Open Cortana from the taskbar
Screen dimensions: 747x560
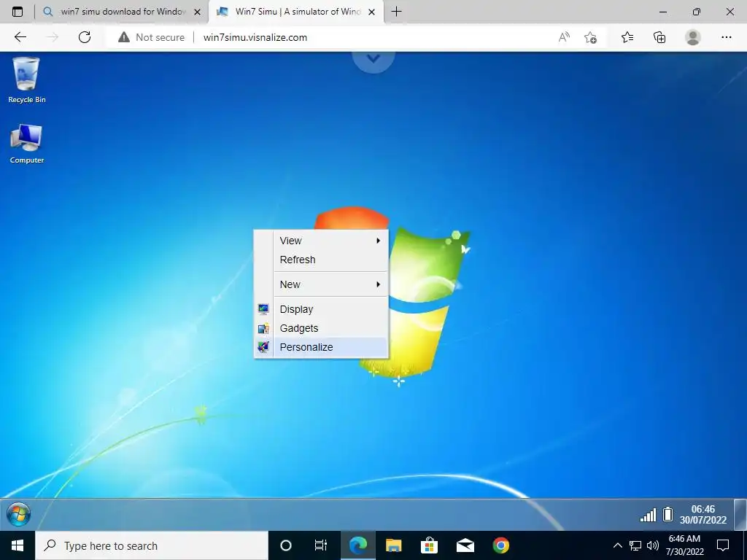[286, 545]
